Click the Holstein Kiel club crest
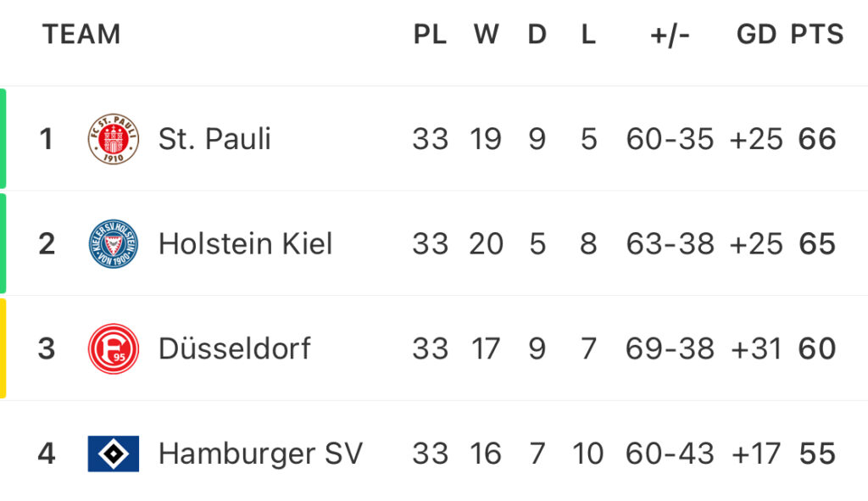The image size is (868, 501). pos(114,243)
